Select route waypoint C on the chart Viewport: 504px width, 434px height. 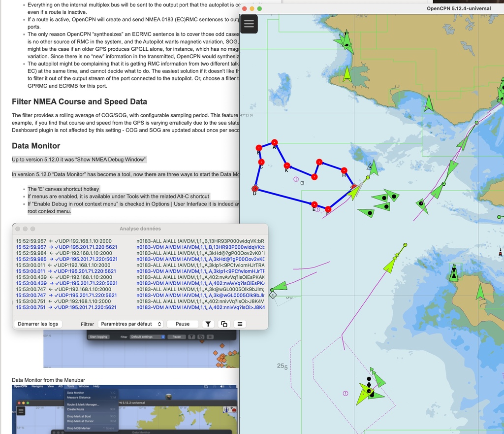[261, 162]
